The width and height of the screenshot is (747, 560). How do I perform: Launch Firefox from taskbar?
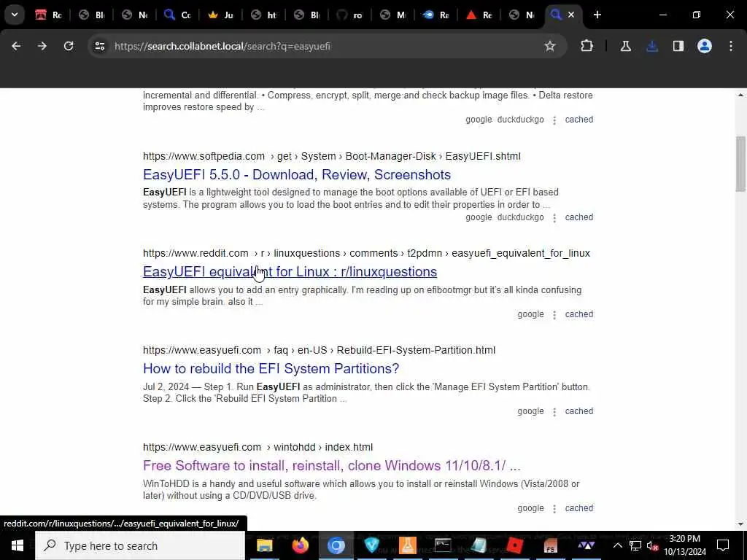(x=300, y=545)
